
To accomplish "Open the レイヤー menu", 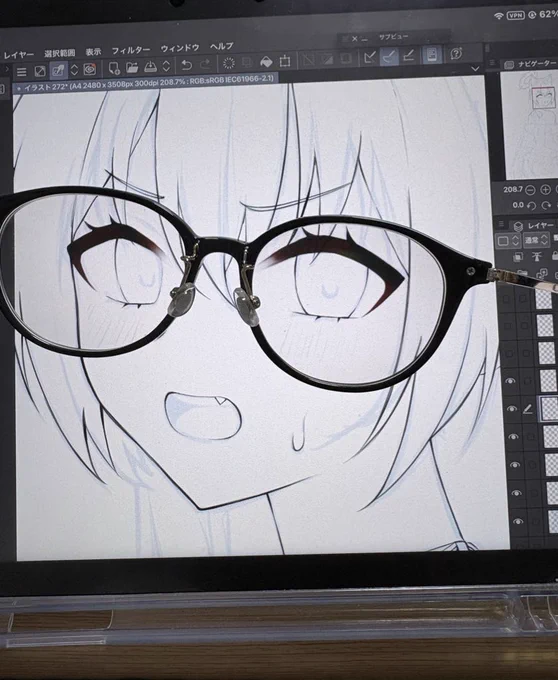I will pyautogui.click(x=19, y=55).
